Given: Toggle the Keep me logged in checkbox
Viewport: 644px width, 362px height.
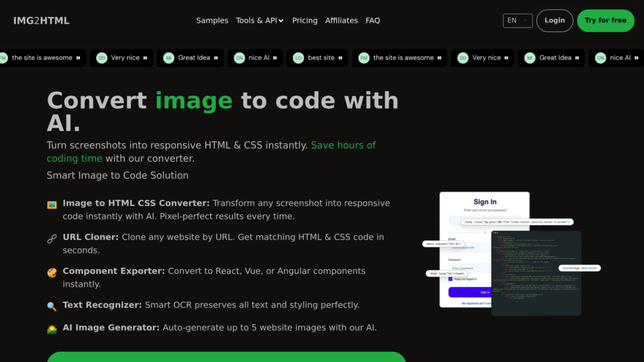Looking at the screenshot, I should tap(450, 278).
